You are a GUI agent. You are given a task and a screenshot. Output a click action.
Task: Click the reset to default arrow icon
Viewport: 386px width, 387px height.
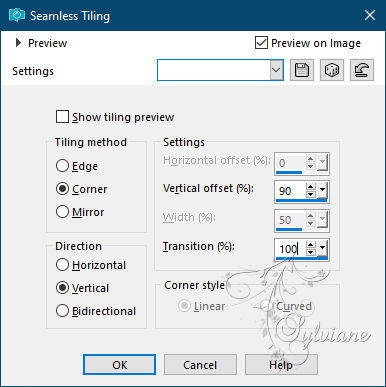pyautogui.click(x=362, y=70)
